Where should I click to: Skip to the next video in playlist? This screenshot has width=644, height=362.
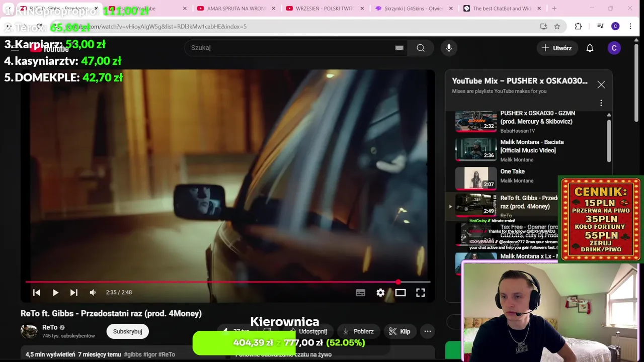[x=74, y=292]
